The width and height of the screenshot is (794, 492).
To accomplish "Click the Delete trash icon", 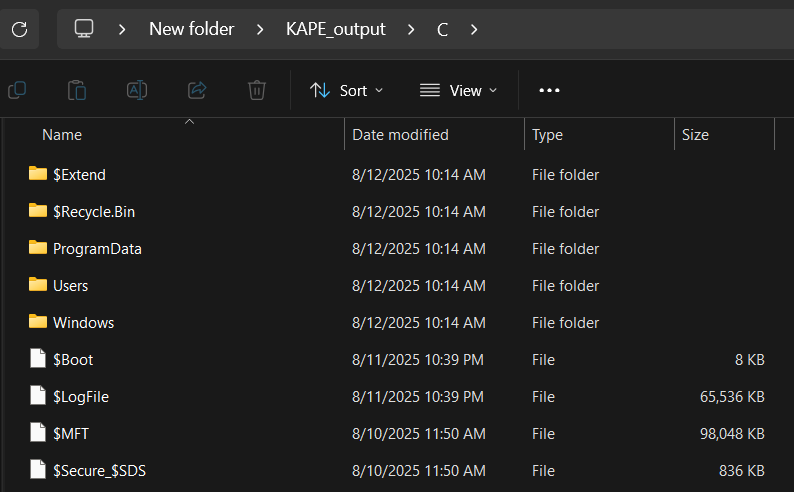I will pyautogui.click(x=257, y=90).
